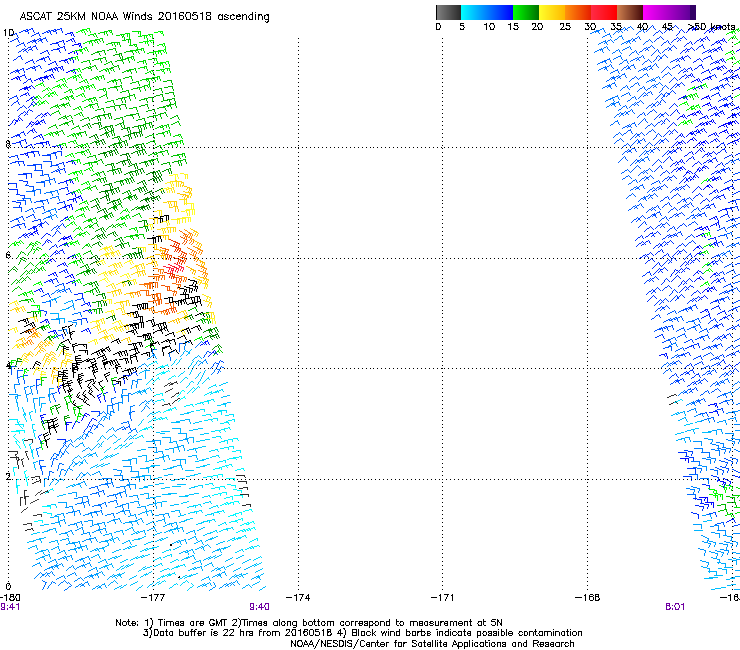Select the cyan-blue 5-15 knots legend band
This screenshot has width=740, height=650.
click(487, 12)
